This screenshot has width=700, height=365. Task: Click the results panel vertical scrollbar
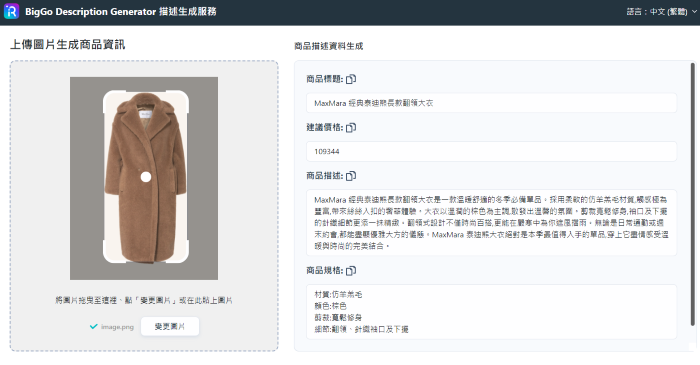tap(693, 194)
